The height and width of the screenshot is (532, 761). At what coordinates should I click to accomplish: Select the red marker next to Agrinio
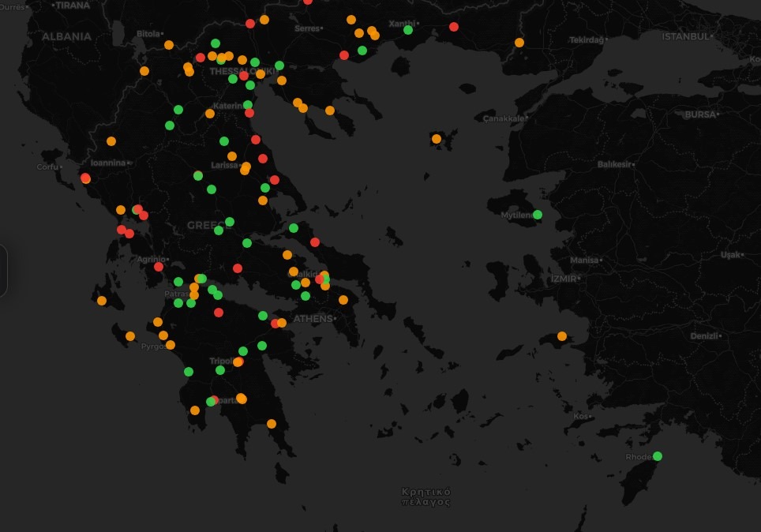point(159,267)
